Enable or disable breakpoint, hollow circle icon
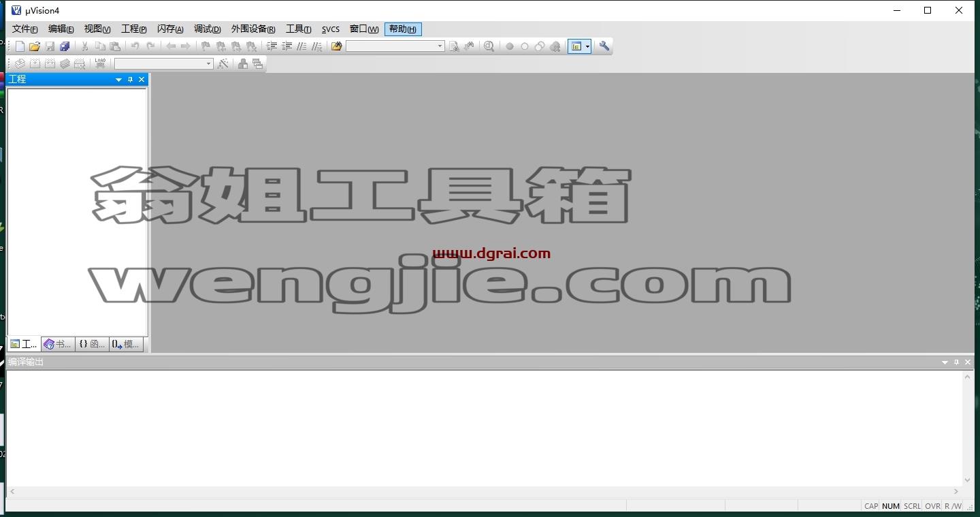980x517 pixels. click(525, 46)
